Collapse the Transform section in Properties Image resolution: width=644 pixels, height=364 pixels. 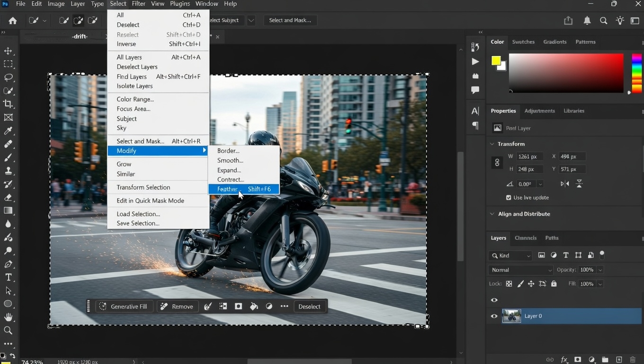[x=492, y=144]
